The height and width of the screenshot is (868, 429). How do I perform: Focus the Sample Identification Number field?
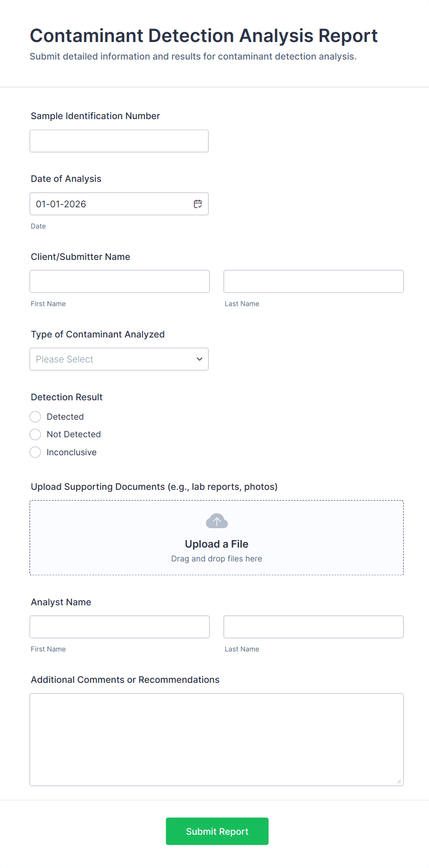pos(119,141)
